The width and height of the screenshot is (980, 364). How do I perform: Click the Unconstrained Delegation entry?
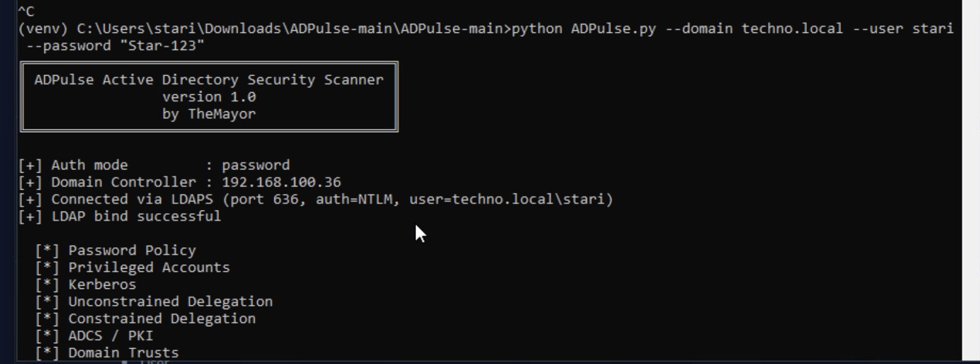pyautogui.click(x=154, y=302)
